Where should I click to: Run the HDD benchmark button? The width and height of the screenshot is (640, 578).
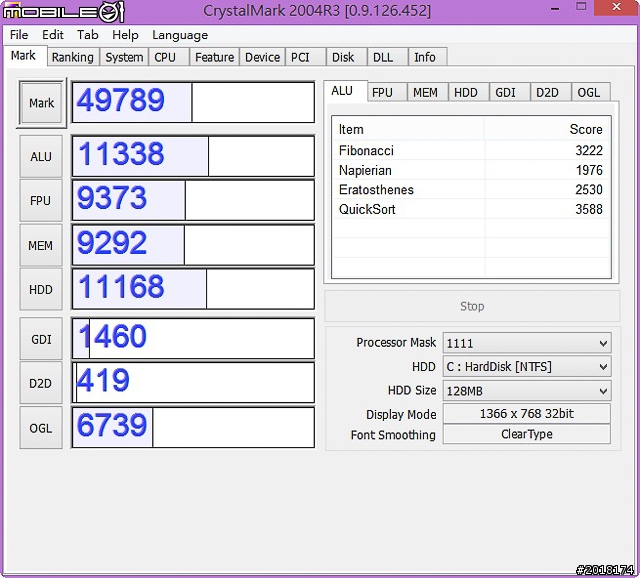(41, 289)
